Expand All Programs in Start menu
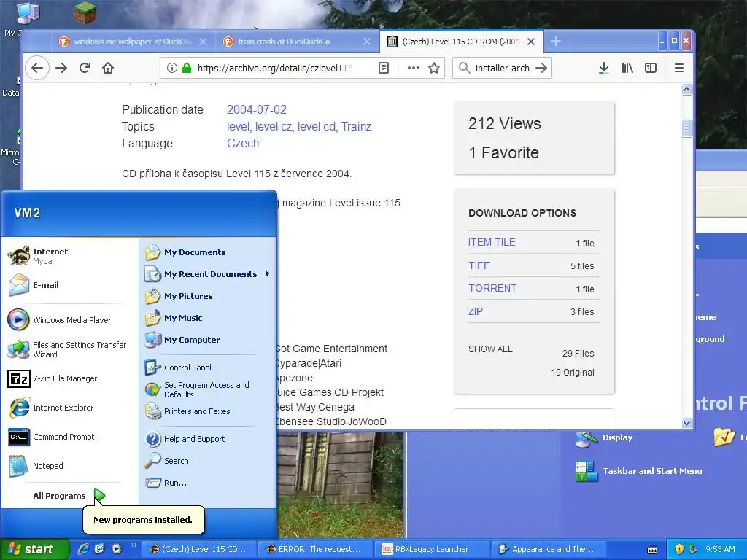The width and height of the screenshot is (747, 560). point(69,496)
